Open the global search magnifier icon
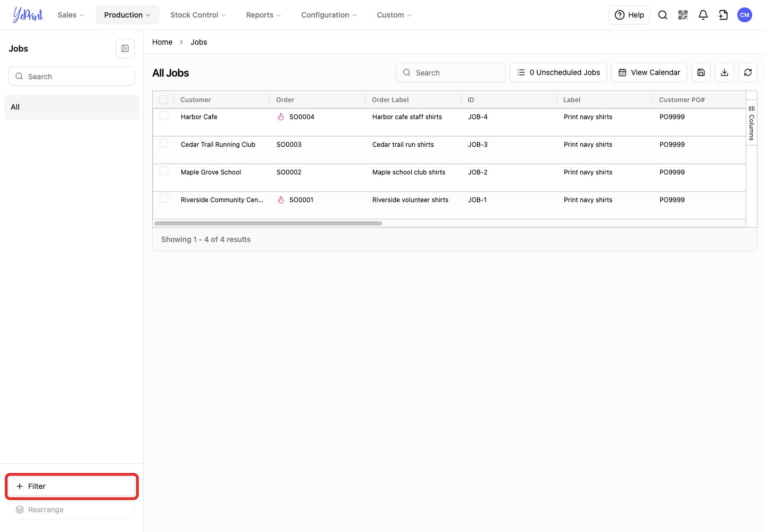This screenshot has height=532, width=766. pyautogui.click(x=663, y=15)
